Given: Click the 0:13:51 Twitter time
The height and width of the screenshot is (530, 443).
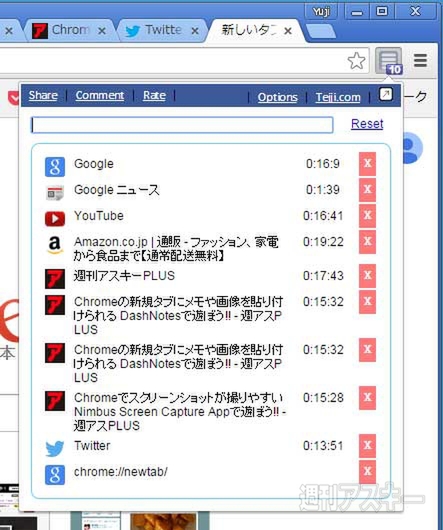Looking at the screenshot, I should pyautogui.click(x=323, y=446).
